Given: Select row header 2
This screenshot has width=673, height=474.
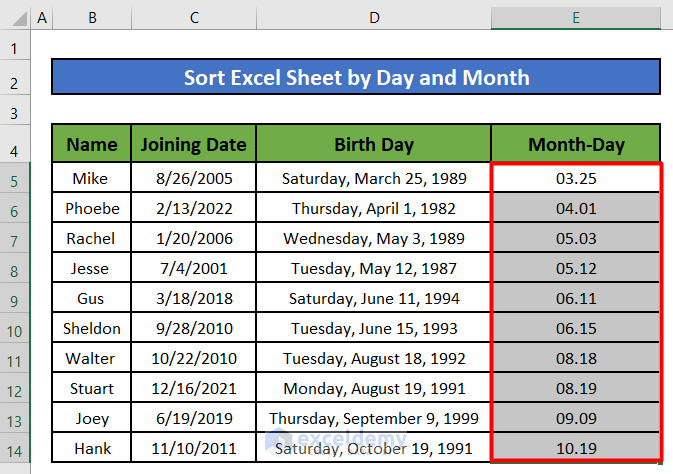Looking at the screenshot, I should pyautogui.click(x=15, y=79).
